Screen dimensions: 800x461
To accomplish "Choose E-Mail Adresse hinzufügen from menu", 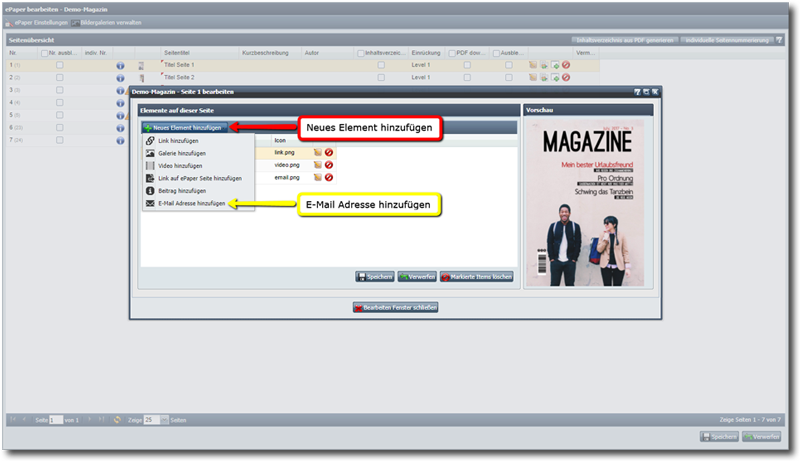I will click(x=198, y=203).
